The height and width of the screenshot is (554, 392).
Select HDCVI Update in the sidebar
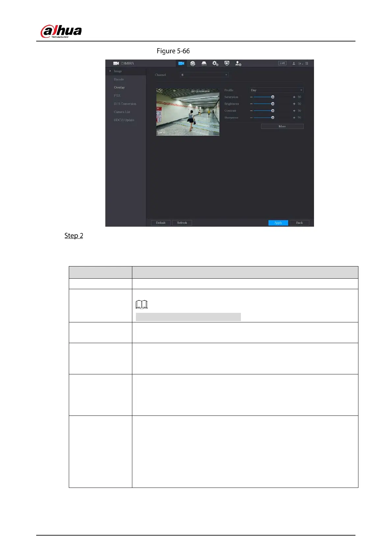pyautogui.click(x=124, y=120)
